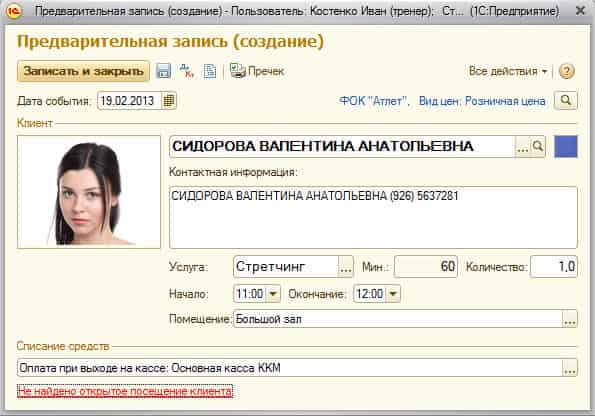Expand the Окончание time dropdown
The height and width of the screenshot is (416, 595).
(x=393, y=294)
